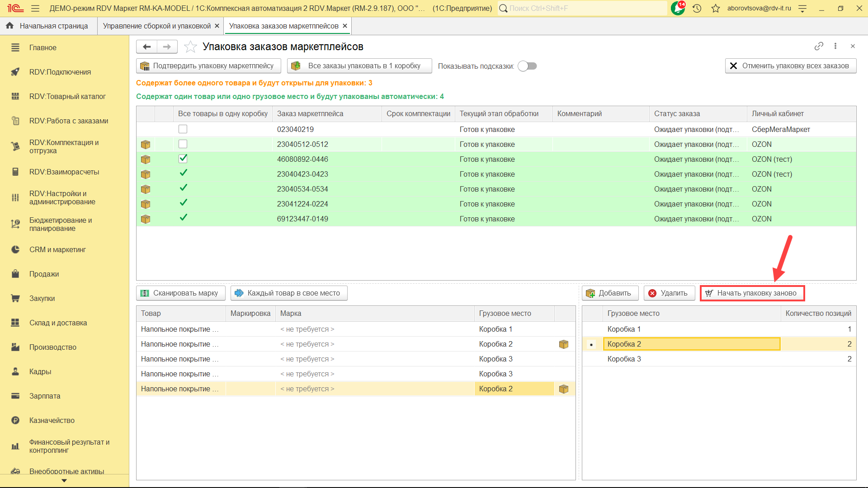Viewport: 868px width, 488px height.
Task: Open the notifications bell icon
Action: [x=678, y=8]
